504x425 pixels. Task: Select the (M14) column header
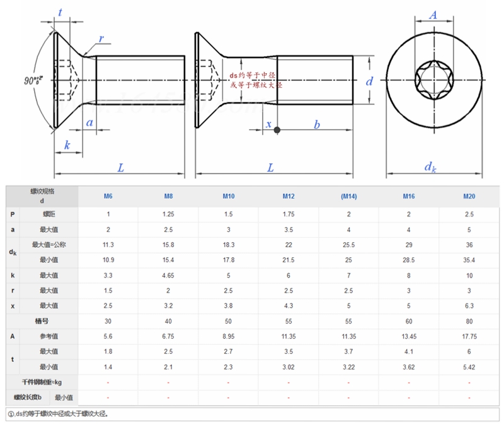349,197
